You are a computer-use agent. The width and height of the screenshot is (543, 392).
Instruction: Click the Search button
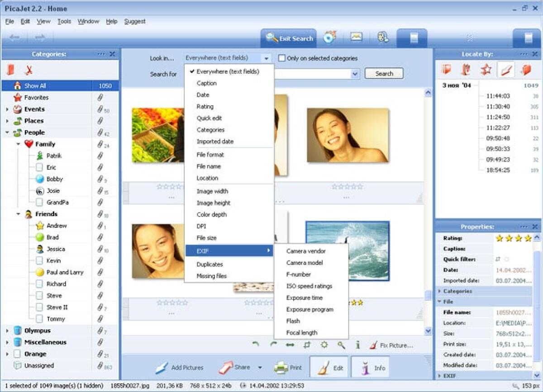tap(384, 73)
